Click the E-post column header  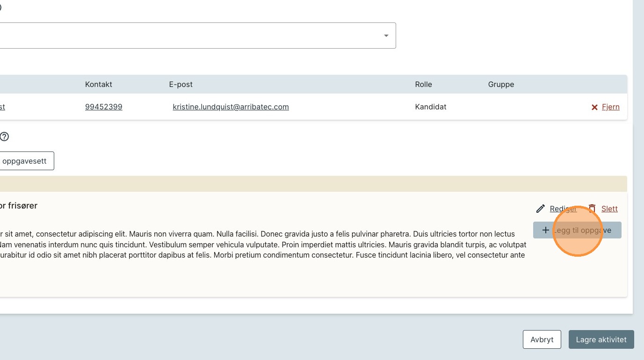181,84
